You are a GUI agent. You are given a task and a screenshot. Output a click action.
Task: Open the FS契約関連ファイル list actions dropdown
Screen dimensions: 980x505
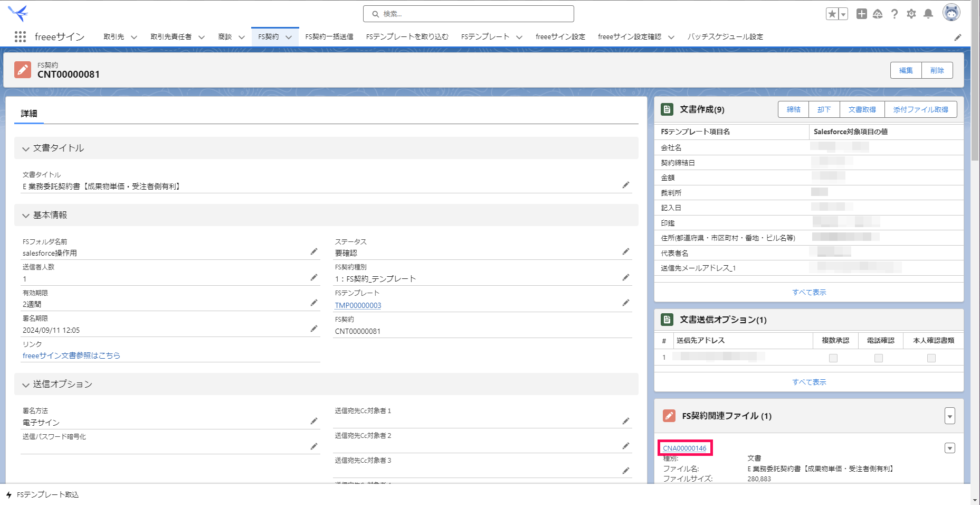tap(950, 416)
